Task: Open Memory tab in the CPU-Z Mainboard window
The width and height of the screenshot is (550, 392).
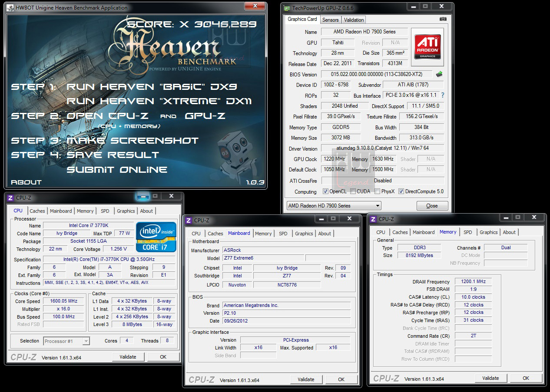Action: coord(263,234)
